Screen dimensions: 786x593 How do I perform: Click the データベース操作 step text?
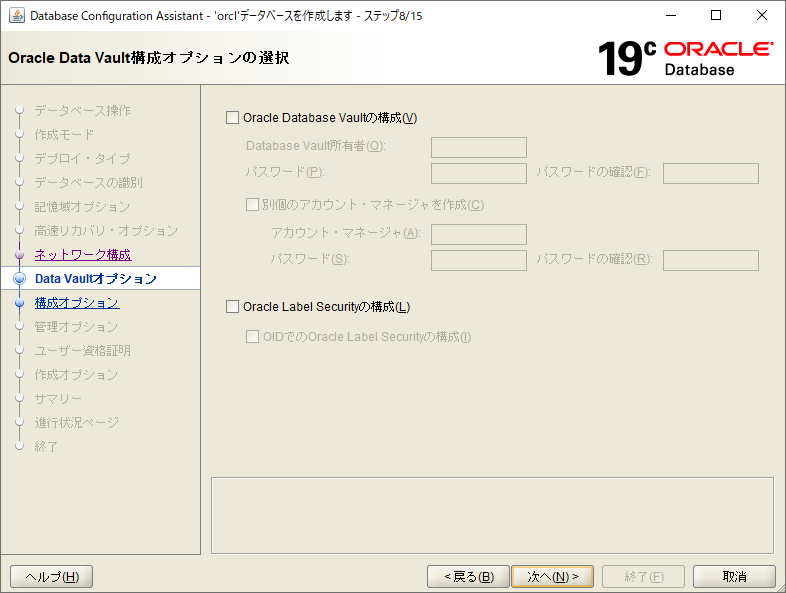pos(82,110)
